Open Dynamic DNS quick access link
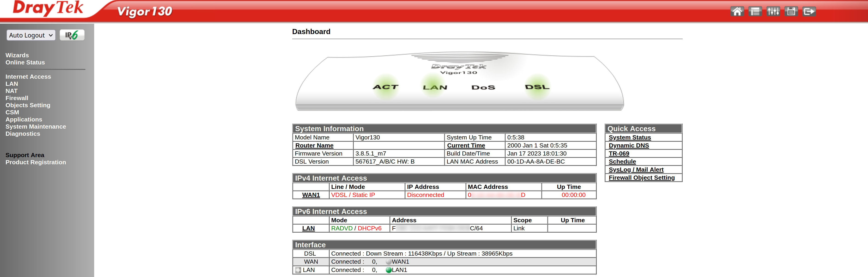Image resolution: width=868 pixels, height=277 pixels. tap(628, 145)
